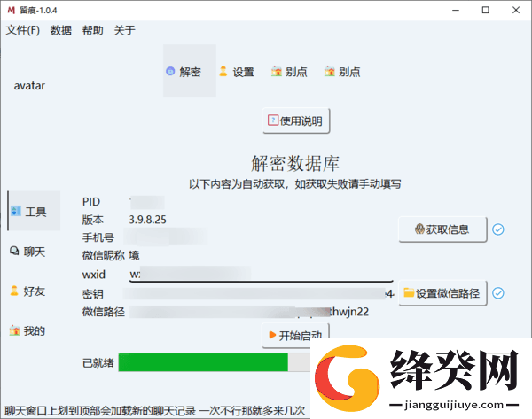Click the person icon beside 设置
532x419 pixels.
[223, 71]
